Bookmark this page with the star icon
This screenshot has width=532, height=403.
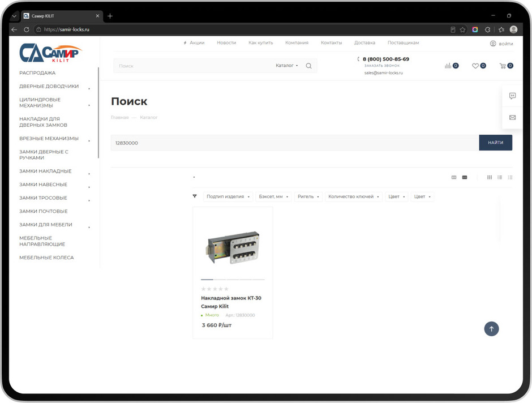pyautogui.click(x=462, y=29)
